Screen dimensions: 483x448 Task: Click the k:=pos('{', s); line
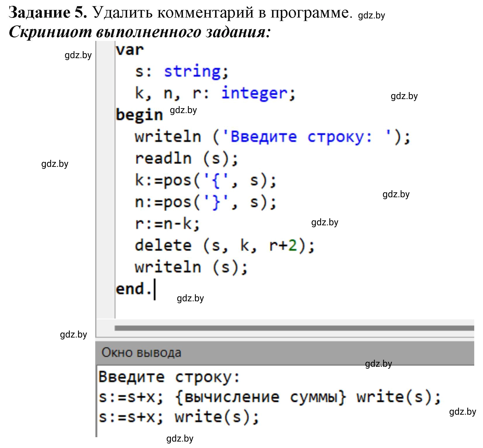(x=205, y=180)
